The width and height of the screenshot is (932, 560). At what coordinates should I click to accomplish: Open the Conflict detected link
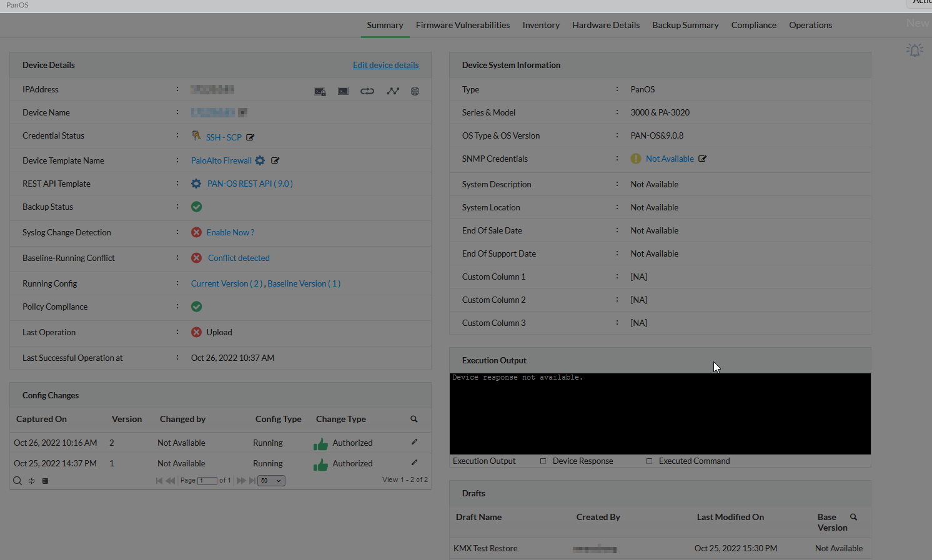239,258
